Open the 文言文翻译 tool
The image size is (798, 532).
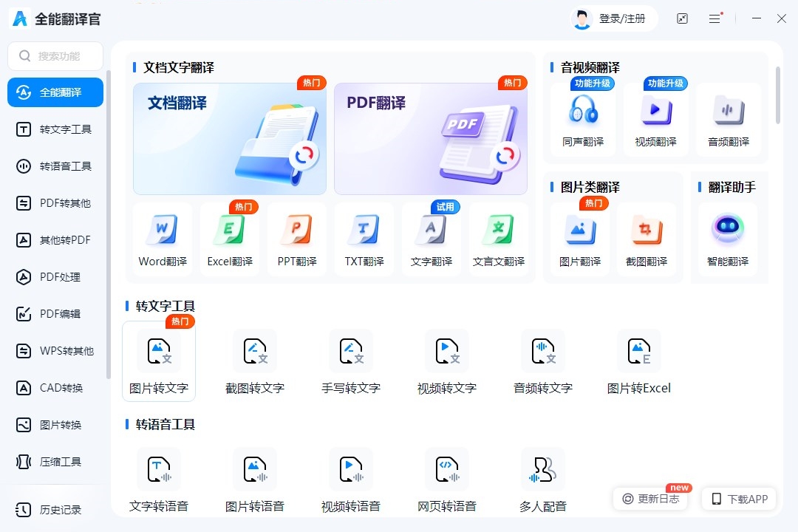pos(498,239)
